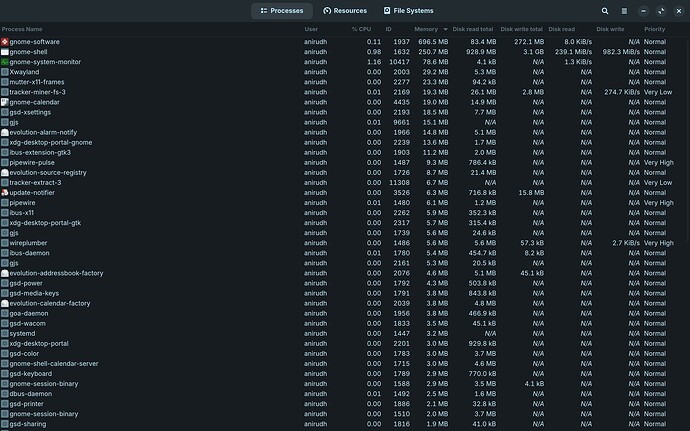Click the gsd-printer process icon
This screenshot has height=431, width=690.
[x=5, y=404]
